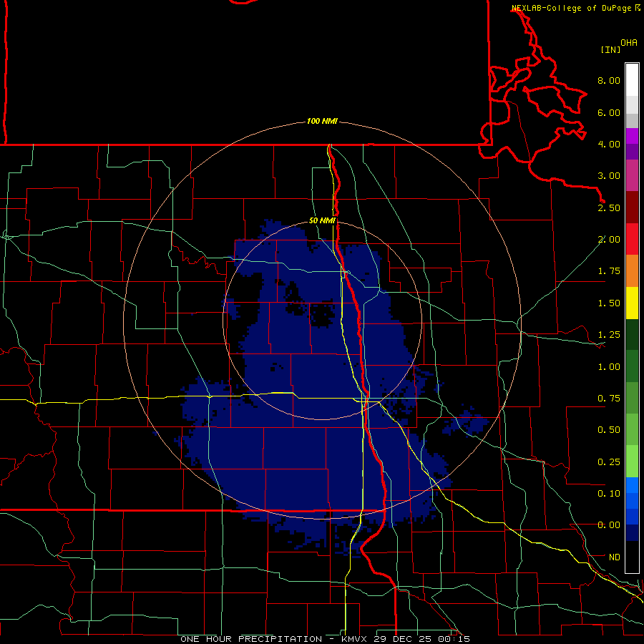Click the 50 NMI range ring label

click(x=322, y=220)
